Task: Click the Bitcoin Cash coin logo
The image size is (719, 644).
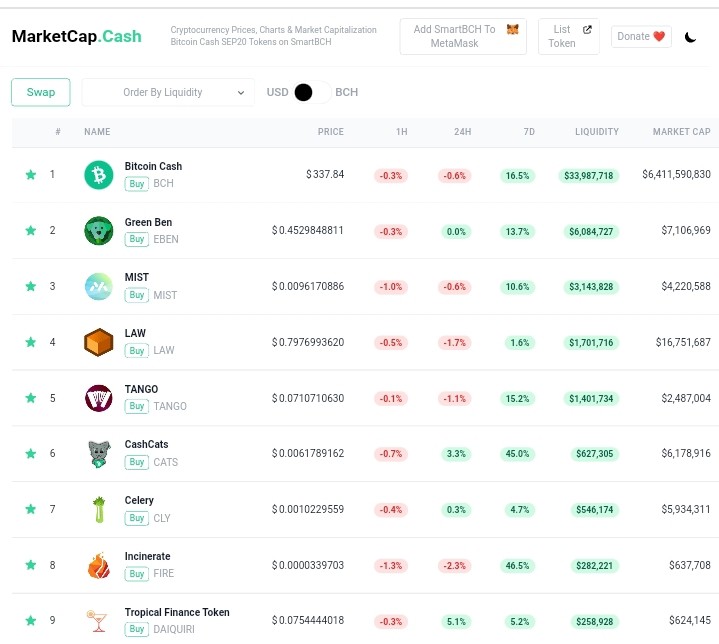Action: point(99,175)
